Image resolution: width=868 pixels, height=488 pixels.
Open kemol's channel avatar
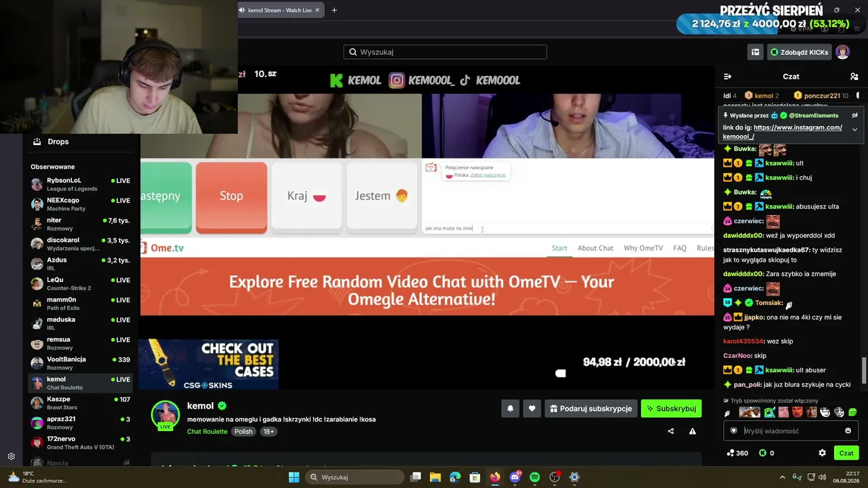pyautogui.click(x=165, y=415)
